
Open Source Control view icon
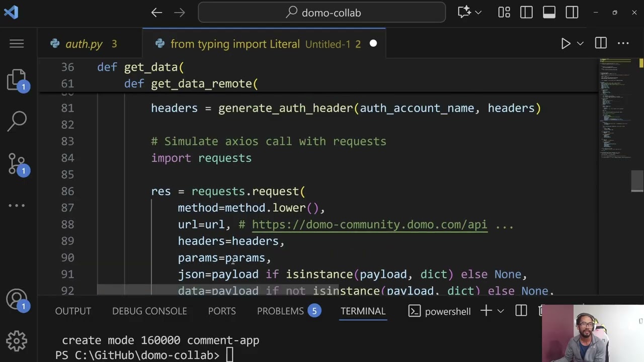pyautogui.click(x=17, y=163)
